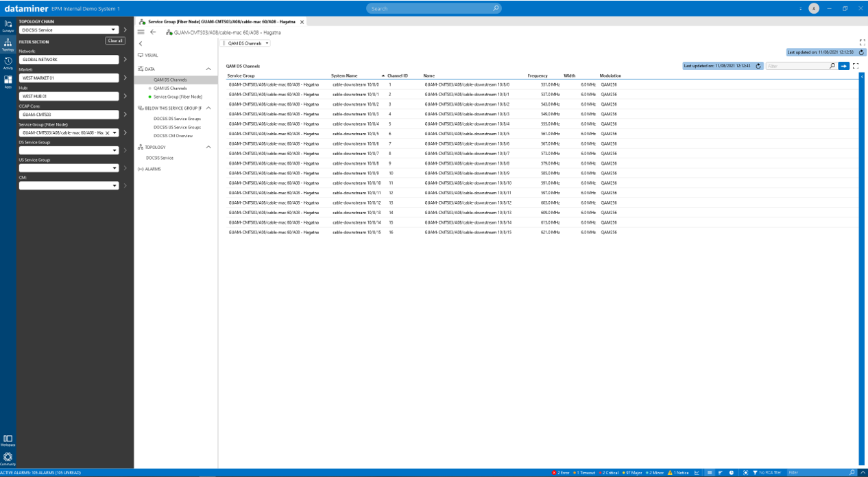Screen dimensions: 868x477
Task: Click the arrow next to the Network field
Action: click(x=125, y=59)
